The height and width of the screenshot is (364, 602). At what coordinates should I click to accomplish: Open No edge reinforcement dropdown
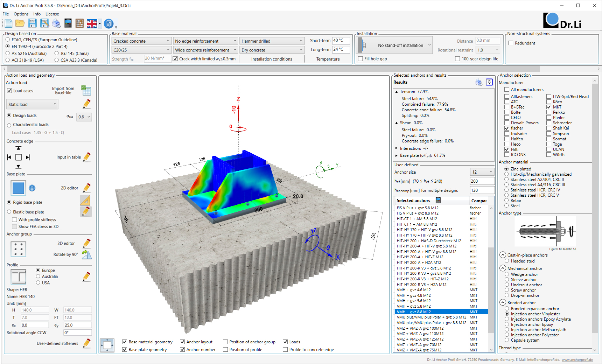tap(205, 41)
